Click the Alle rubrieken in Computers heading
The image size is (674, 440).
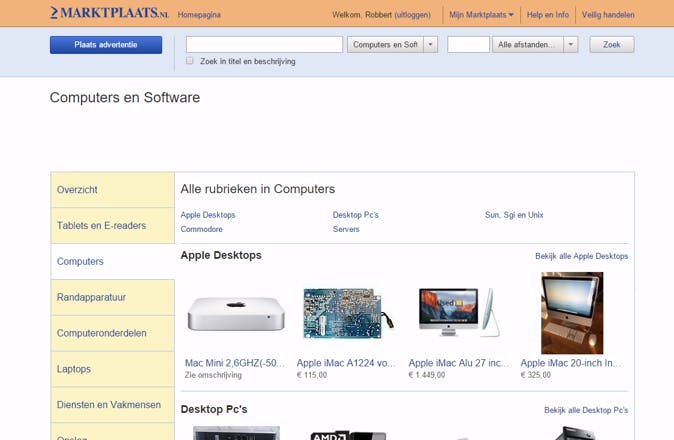pyautogui.click(x=258, y=189)
